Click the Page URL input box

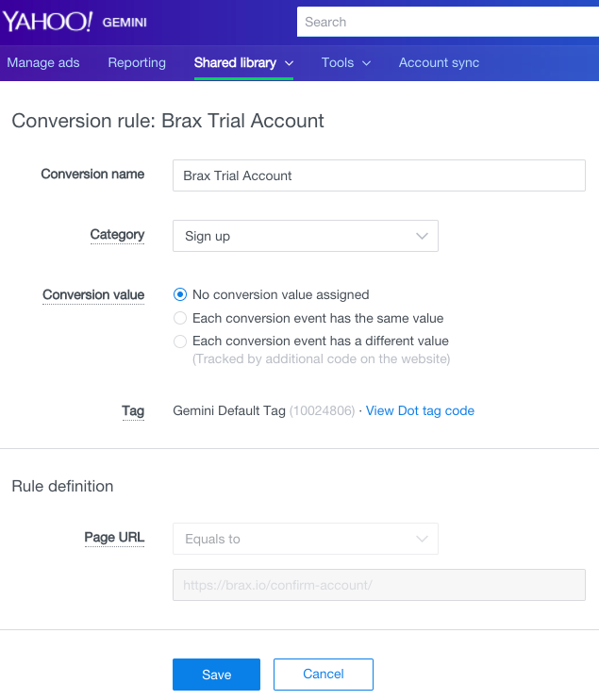click(x=378, y=585)
